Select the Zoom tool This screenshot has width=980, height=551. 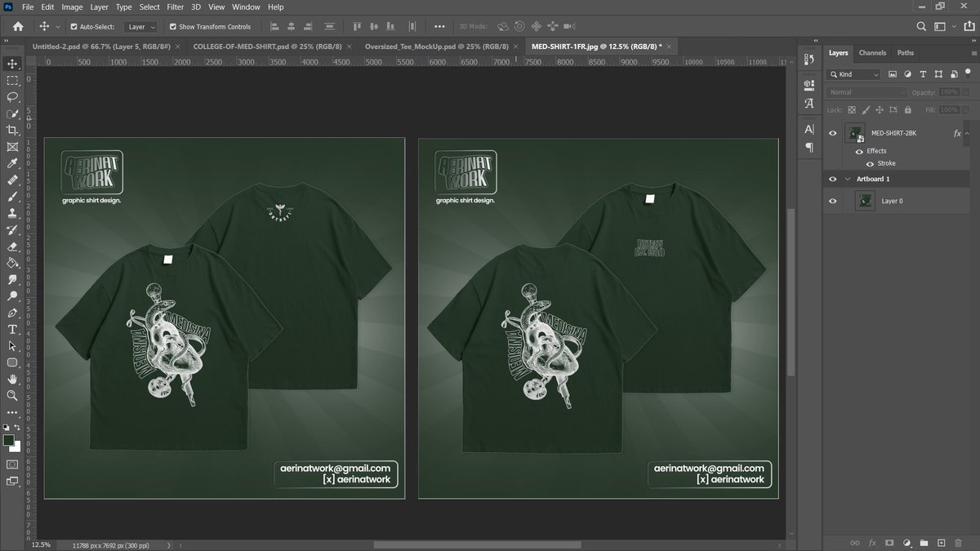pos(12,395)
